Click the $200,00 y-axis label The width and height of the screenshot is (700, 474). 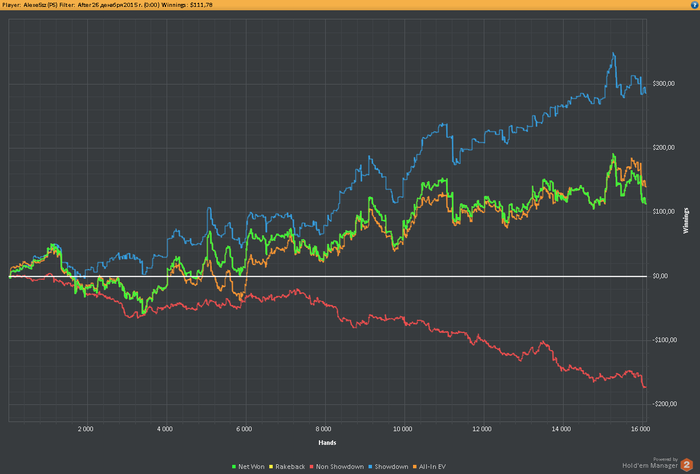pos(663,148)
